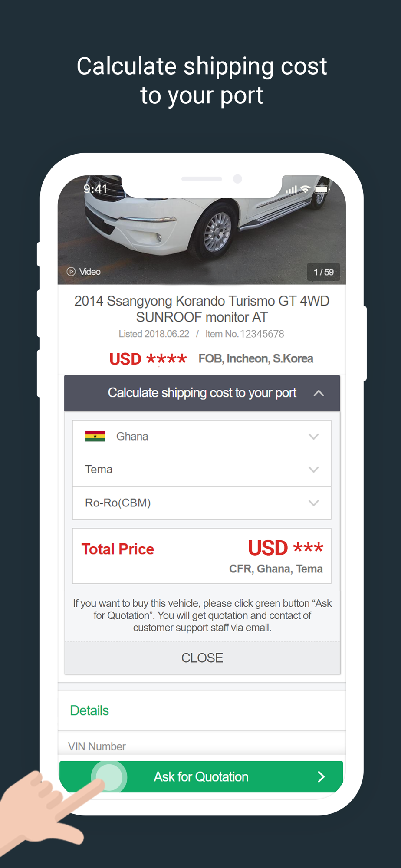Tap the VIN Number row
This screenshot has width=401, height=868.
pos(202,746)
